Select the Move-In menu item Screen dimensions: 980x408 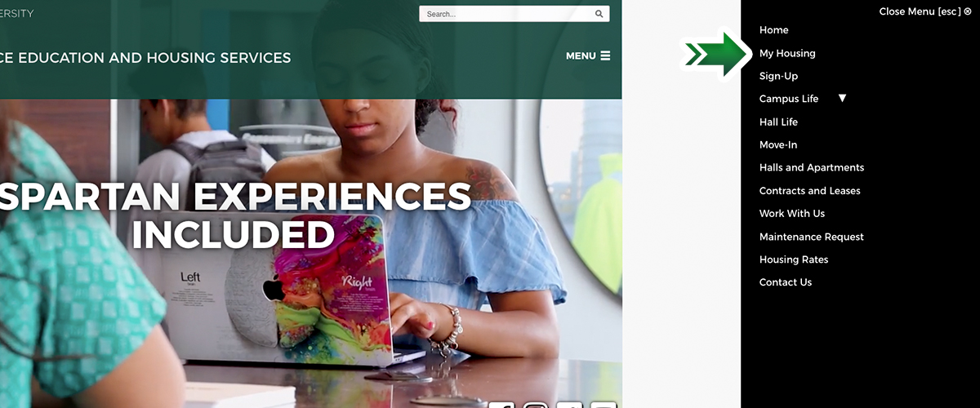click(778, 144)
